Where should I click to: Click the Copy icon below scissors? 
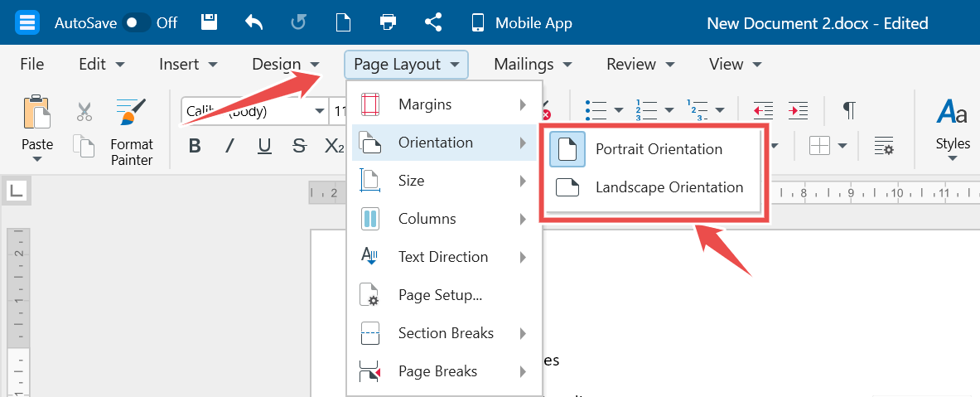pyautogui.click(x=84, y=146)
